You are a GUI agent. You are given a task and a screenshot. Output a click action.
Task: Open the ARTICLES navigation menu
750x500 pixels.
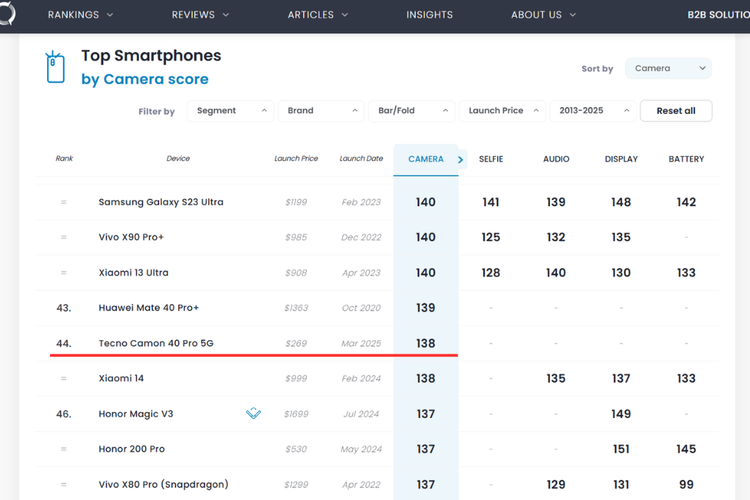tap(318, 15)
